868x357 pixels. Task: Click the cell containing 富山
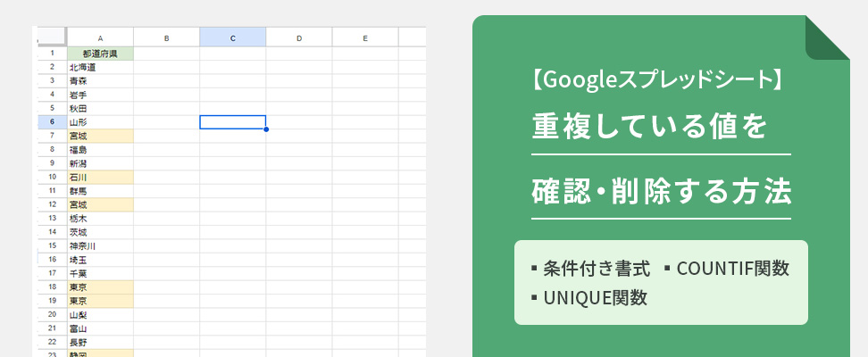coord(100,328)
